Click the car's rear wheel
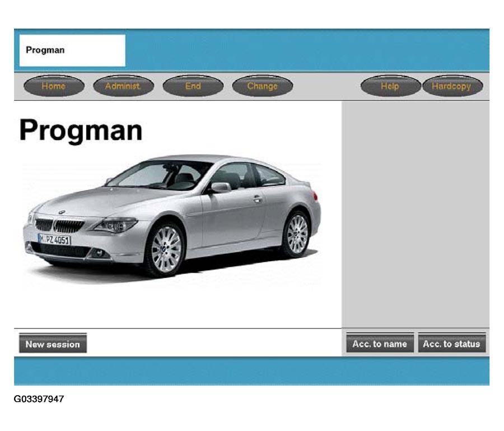The width and height of the screenshot is (504, 431). pyautogui.click(x=296, y=234)
